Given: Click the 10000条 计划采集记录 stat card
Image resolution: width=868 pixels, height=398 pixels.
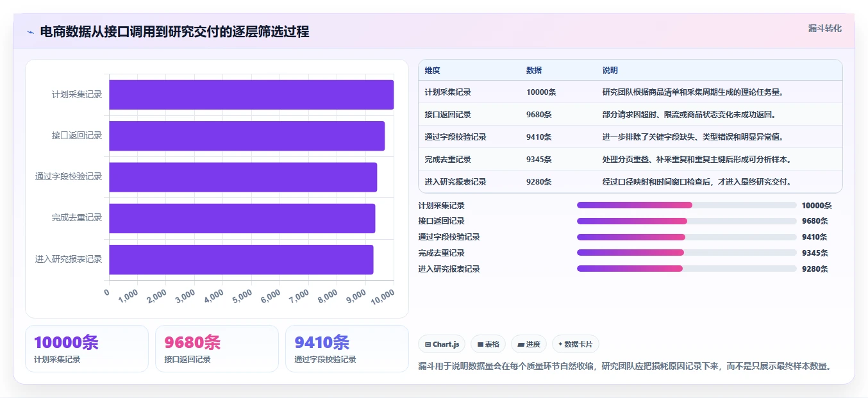Looking at the screenshot, I should [x=87, y=349].
